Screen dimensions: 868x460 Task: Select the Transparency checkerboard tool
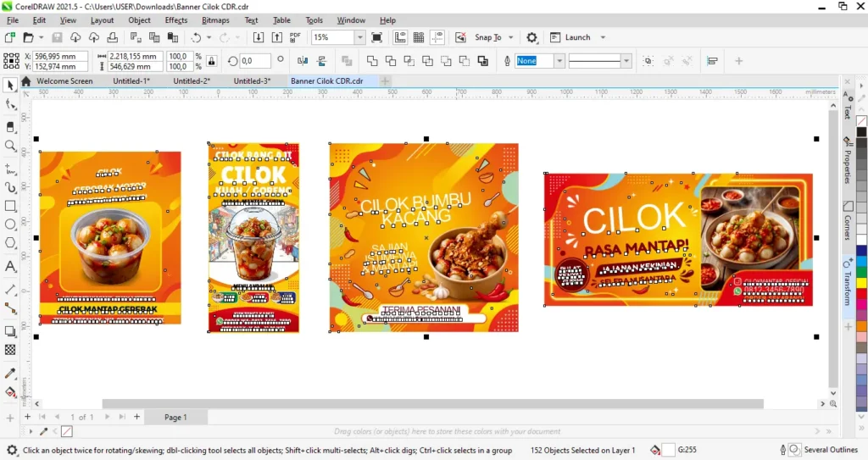click(x=10, y=350)
